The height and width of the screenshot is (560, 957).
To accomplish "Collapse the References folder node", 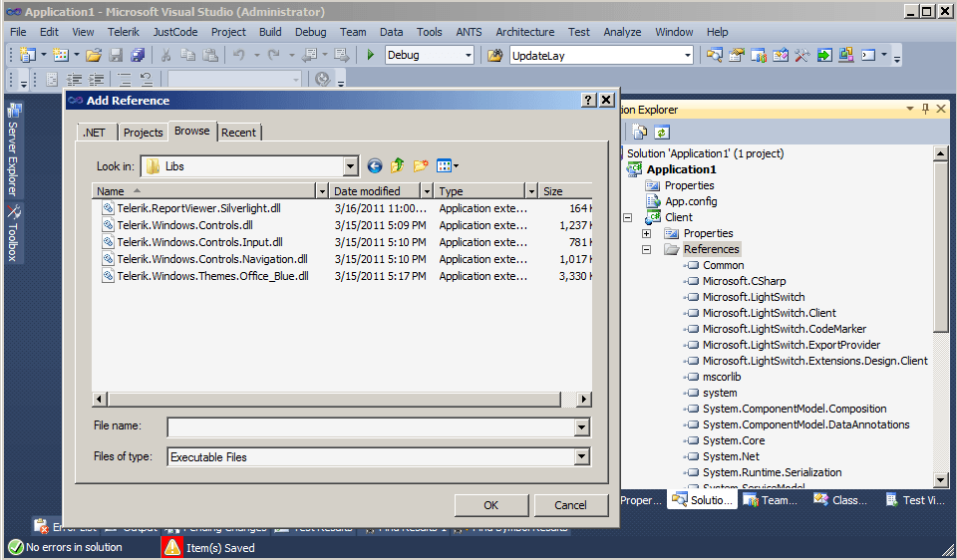I will tap(646, 249).
